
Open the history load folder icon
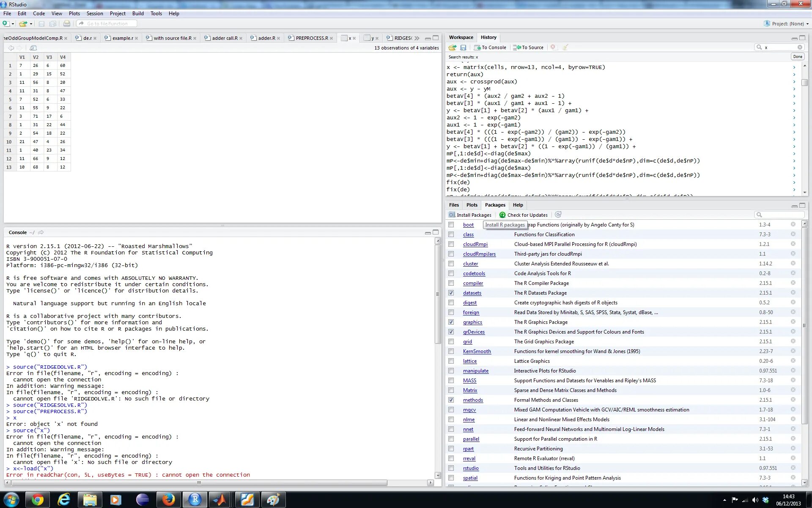[x=452, y=47]
